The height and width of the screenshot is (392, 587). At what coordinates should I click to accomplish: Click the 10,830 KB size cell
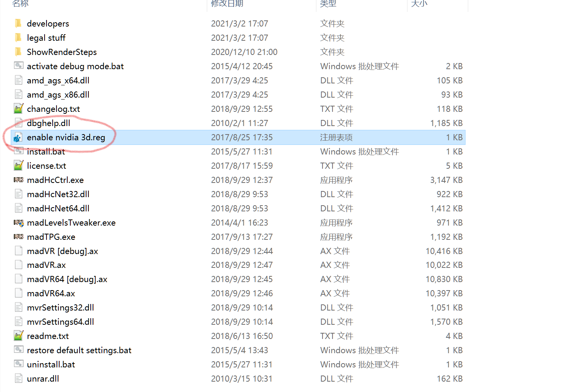(x=444, y=279)
